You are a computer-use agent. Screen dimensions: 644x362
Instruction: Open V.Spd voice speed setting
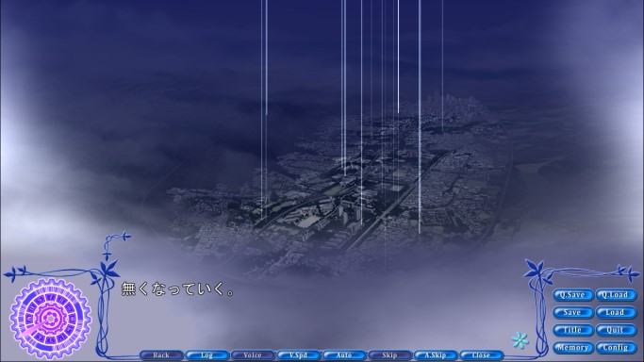click(x=298, y=355)
